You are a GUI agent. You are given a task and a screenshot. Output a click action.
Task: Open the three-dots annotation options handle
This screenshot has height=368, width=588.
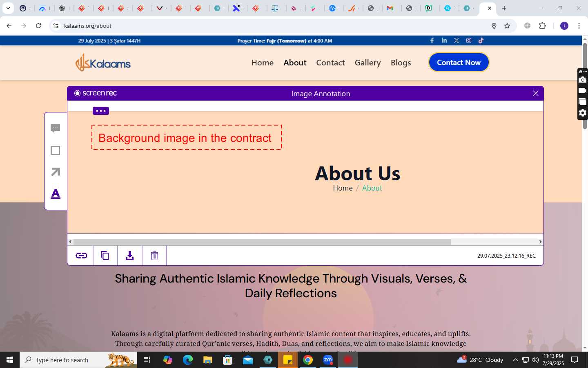click(101, 111)
